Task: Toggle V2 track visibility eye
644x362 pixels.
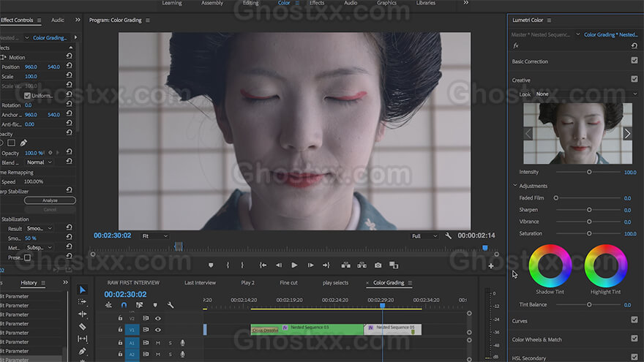Action: (x=158, y=318)
